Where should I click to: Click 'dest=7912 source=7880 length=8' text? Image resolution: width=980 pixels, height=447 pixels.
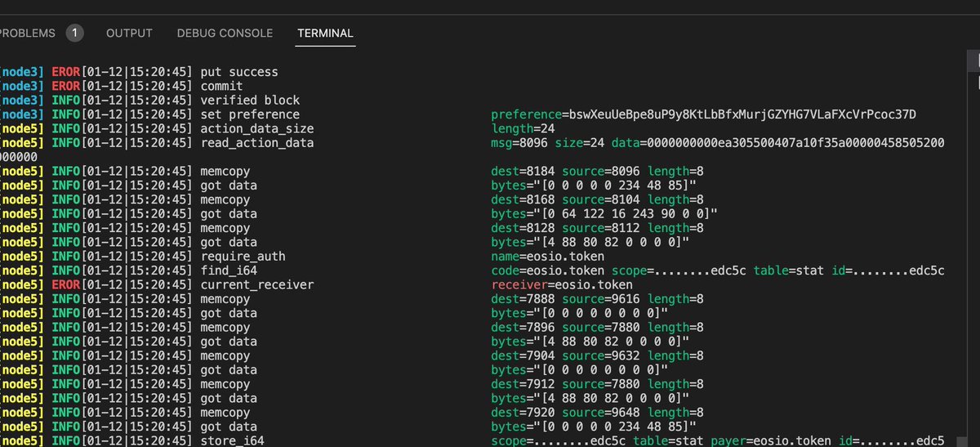pyautogui.click(x=598, y=384)
